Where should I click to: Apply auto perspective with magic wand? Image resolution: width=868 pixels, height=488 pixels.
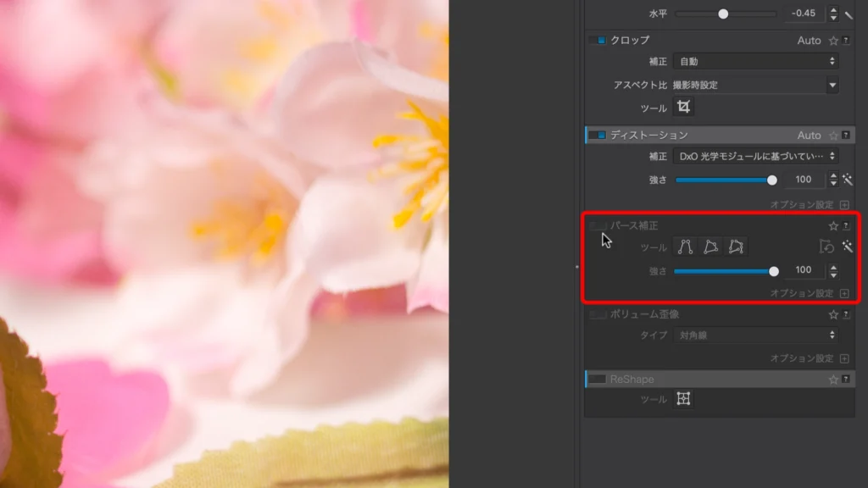click(846, 247)
